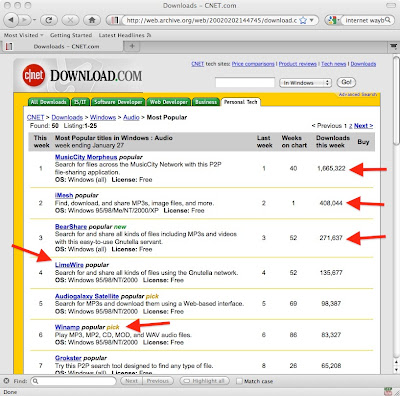Click the Find text input field
This screenshot has height=396, width=400.
pyautogui.click(x=73, y=381)
